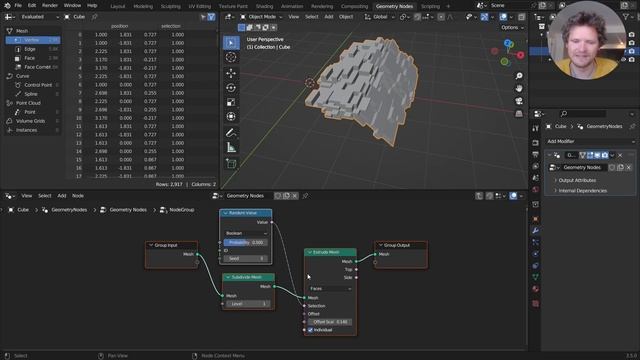Expand the Output Attributes panel
Screen dimensions: 640x360
pyautogui.click(x=577, y=180)
